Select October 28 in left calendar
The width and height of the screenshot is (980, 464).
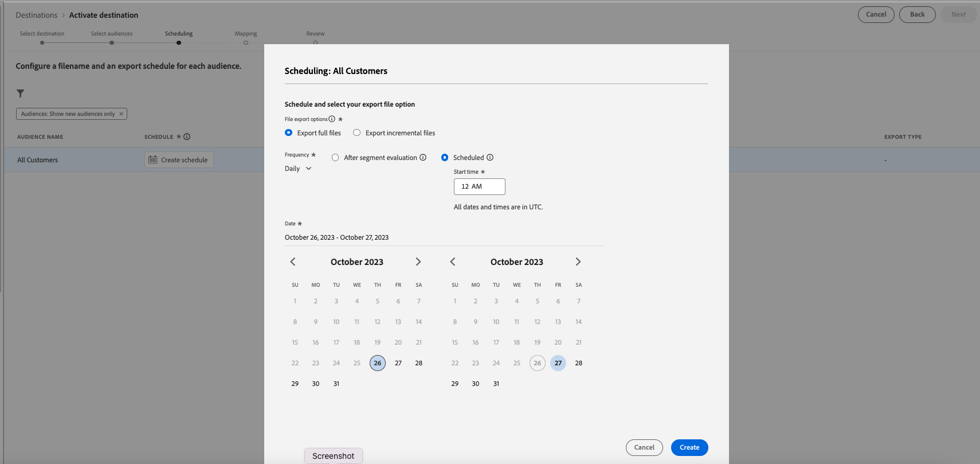(419, 363)
